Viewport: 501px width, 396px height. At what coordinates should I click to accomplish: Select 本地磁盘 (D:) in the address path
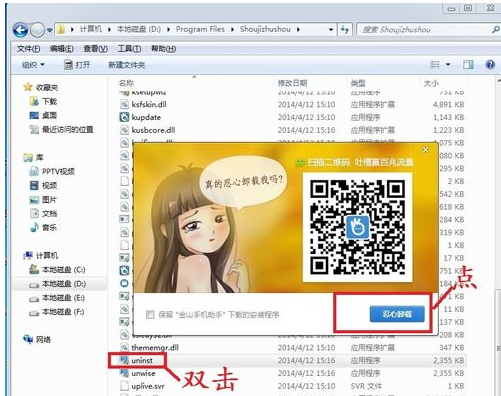pyautogui.click(x=139, y=29)
